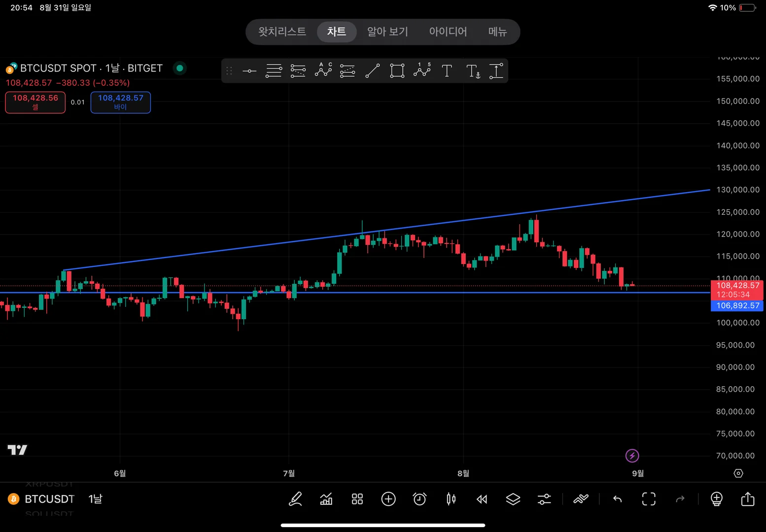The width and height of the screenshot is (766, 532).
Task: Select the horizontal line drawing tool
Action: point(249,71)
